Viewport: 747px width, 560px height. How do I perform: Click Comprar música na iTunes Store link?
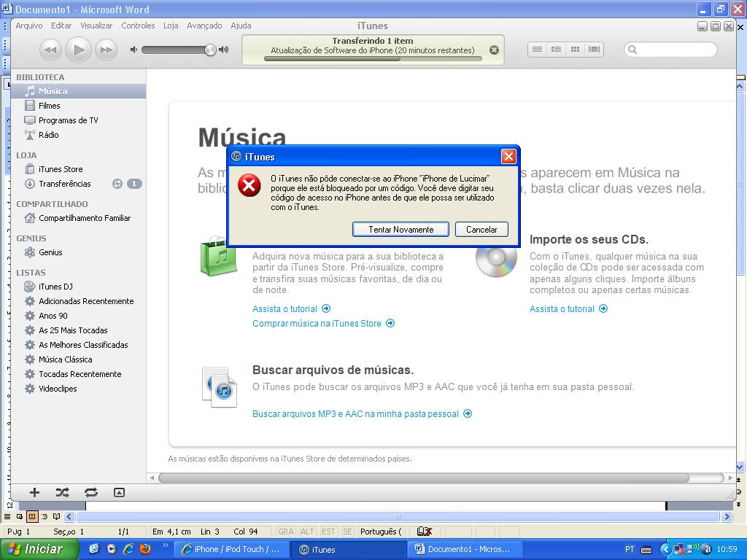323,323
